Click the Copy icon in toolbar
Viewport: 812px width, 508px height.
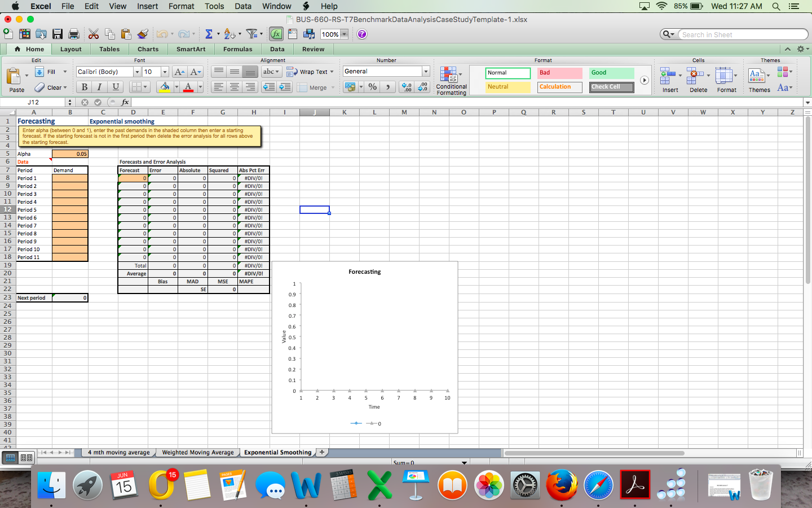pos(110,34)
